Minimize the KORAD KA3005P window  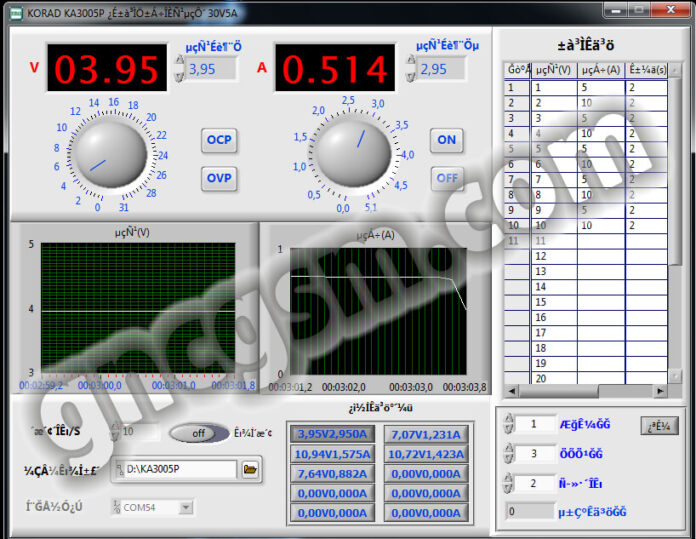click(x=615, y=10)
